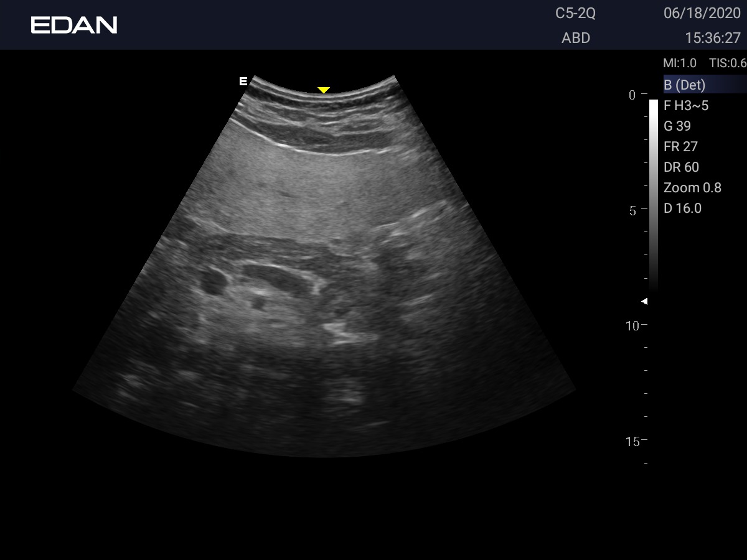The width and height of the screenshot is (747, 560).
Task: Click the Zoom 0.8 setting
Action: 692,187
